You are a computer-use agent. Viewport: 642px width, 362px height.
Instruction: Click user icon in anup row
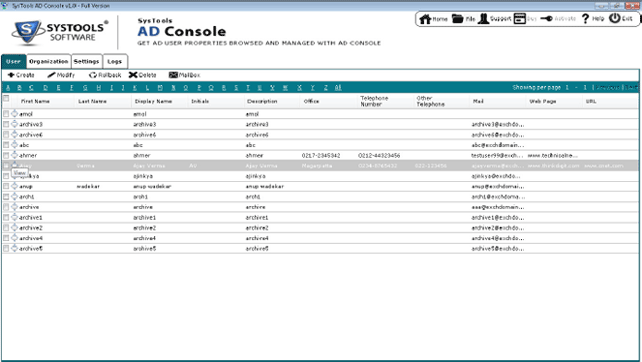point(15,186)
